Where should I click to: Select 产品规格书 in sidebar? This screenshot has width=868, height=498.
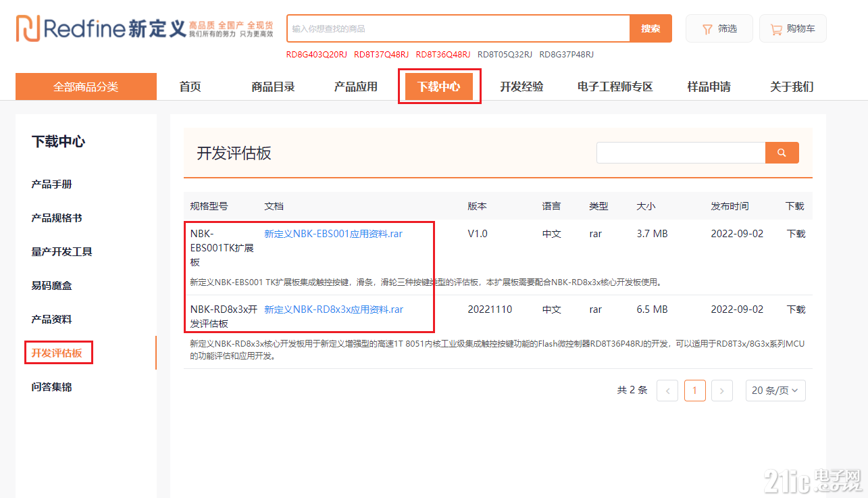pos(57,218)
